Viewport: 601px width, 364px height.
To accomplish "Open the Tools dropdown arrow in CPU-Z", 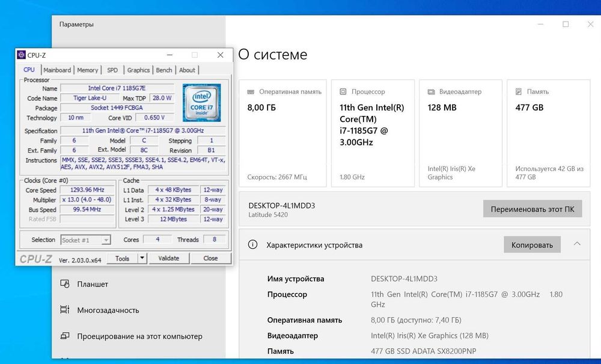I will point(142,258).
